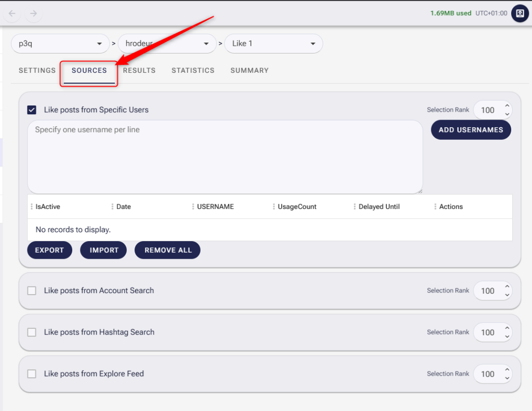The width and height of the screenshot is (532, 411).
Task: Open the STATISTICS tab
Action: [x=193, y=70]
